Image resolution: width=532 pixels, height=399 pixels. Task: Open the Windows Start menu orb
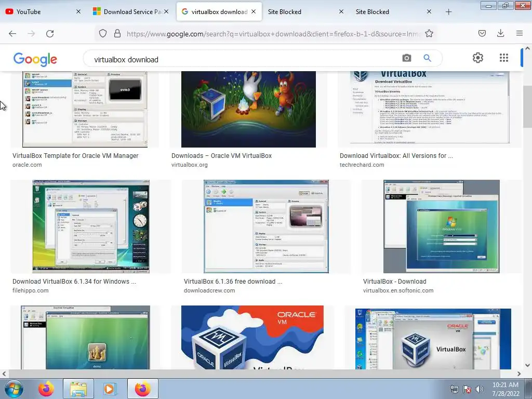coord(14,389)
